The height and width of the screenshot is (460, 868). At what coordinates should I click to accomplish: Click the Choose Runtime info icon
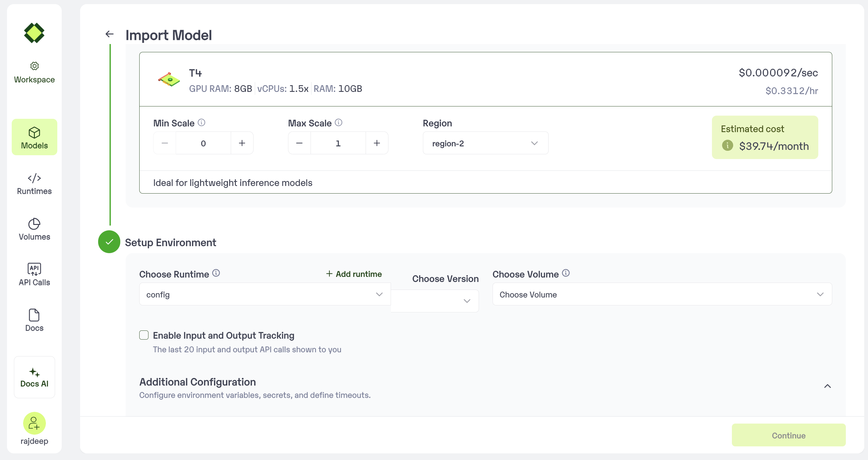[216, 273]
